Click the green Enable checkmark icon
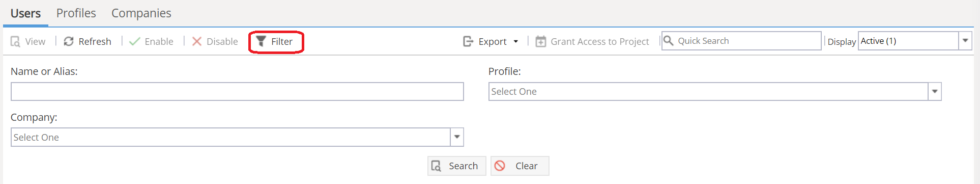 (135, 41)
